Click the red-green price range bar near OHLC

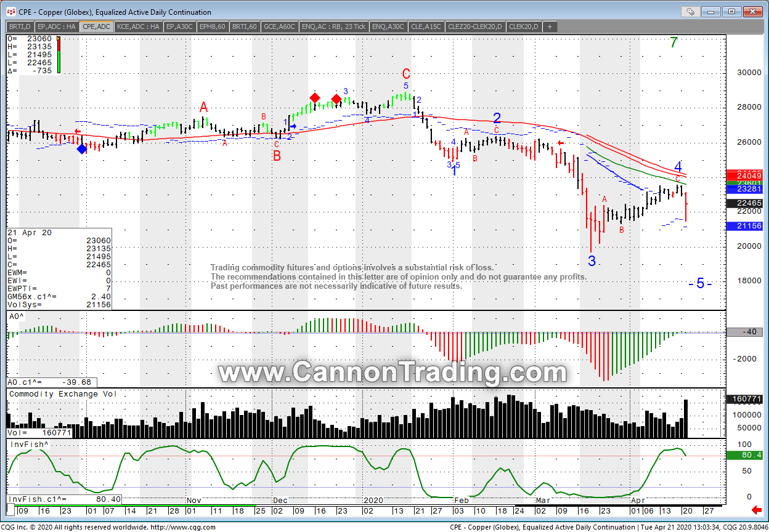click(x=59, y=55)
